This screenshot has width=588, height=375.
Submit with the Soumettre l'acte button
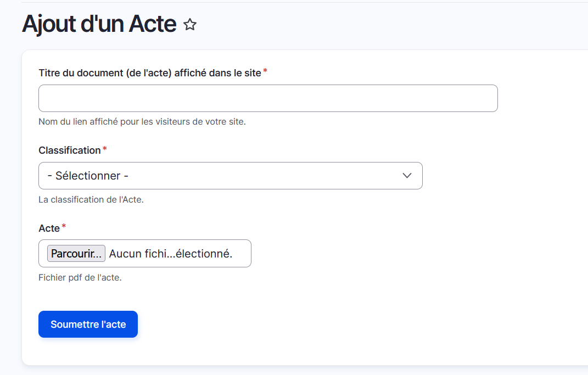pos(88,324)
